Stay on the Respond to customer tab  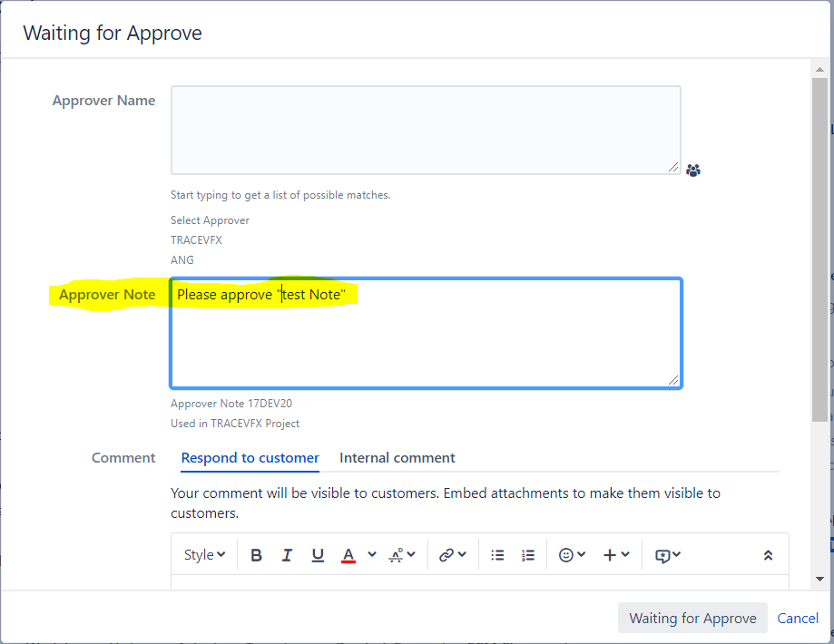[250, 458]
